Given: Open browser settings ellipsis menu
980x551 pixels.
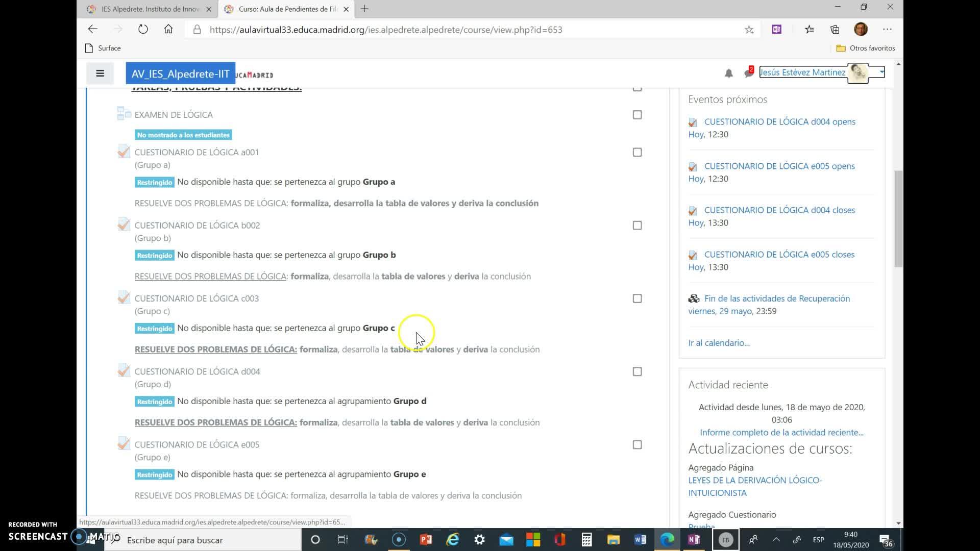Looking at the screenshot, I should [x=887, y=30].
